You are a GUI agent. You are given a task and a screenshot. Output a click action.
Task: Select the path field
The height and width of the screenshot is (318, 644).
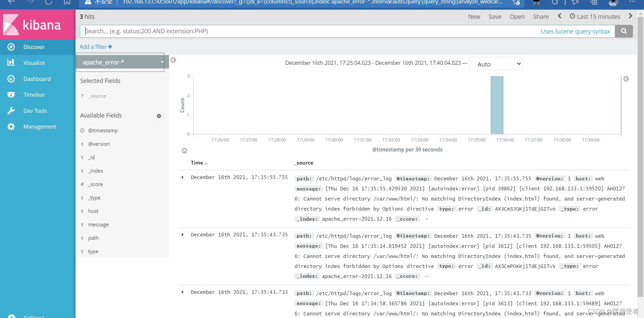click(93, 238)
